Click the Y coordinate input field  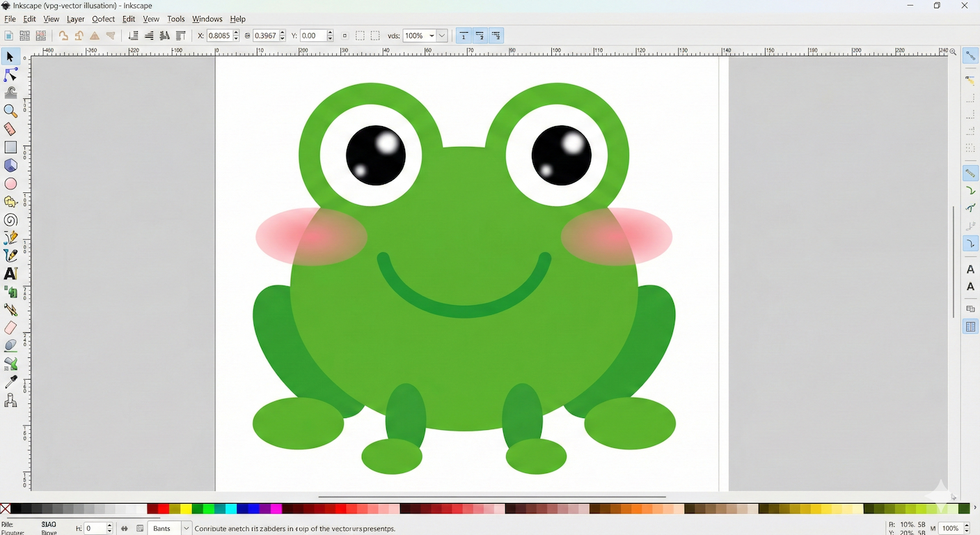coord(313,36)
